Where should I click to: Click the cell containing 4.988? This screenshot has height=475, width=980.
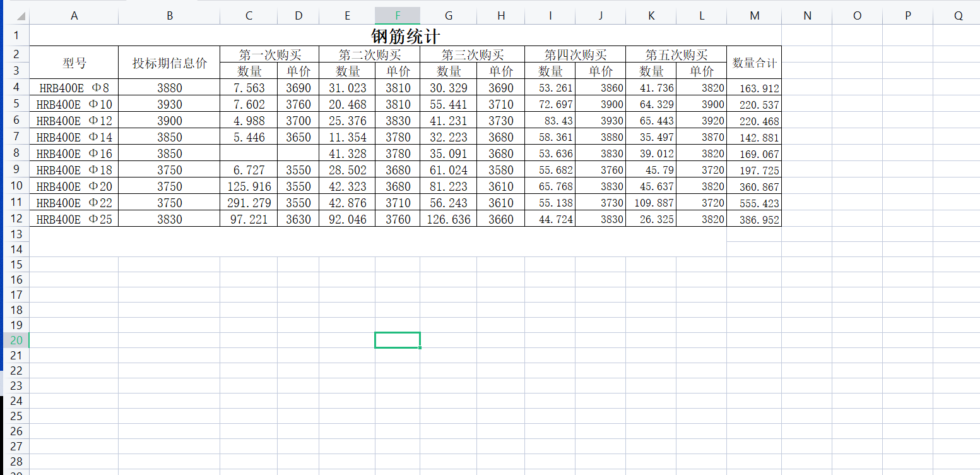249,120
